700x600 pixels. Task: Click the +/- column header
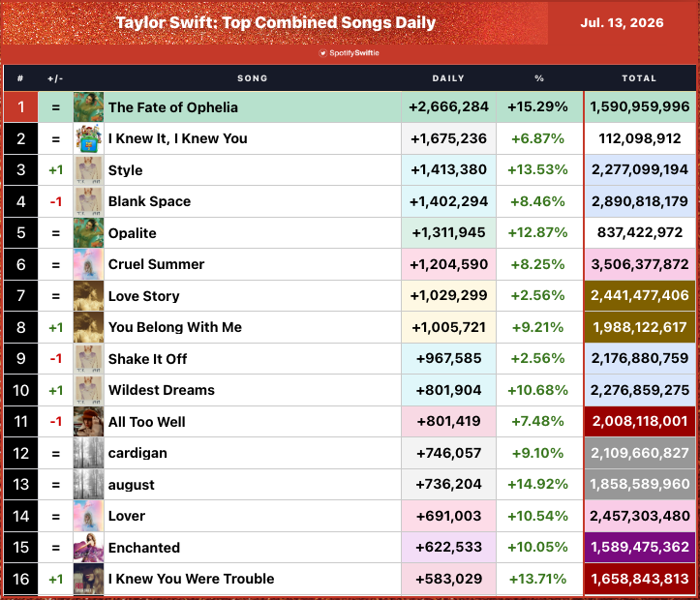point(55,78)
